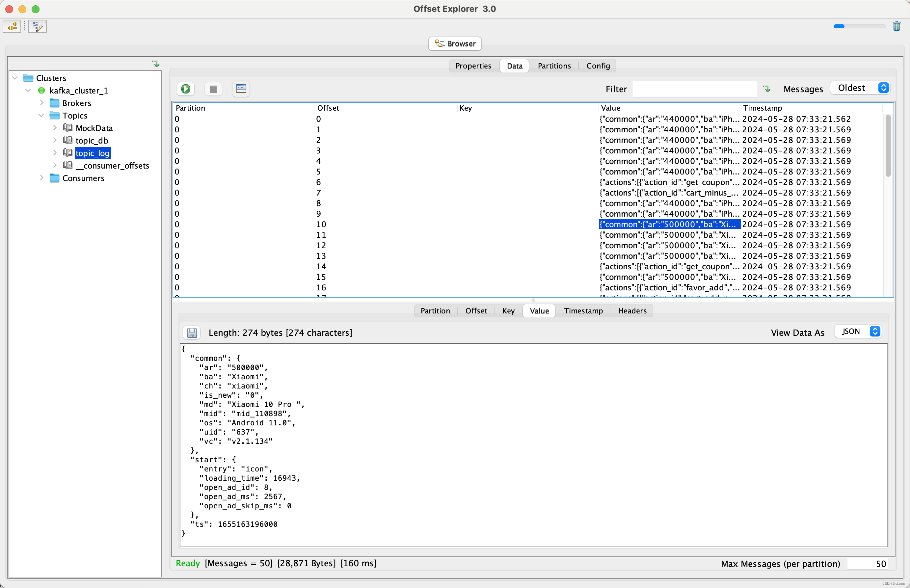This screenshot has height=588, width=910.
Task: Select the Topics tree label
Action: pos(75,115)
